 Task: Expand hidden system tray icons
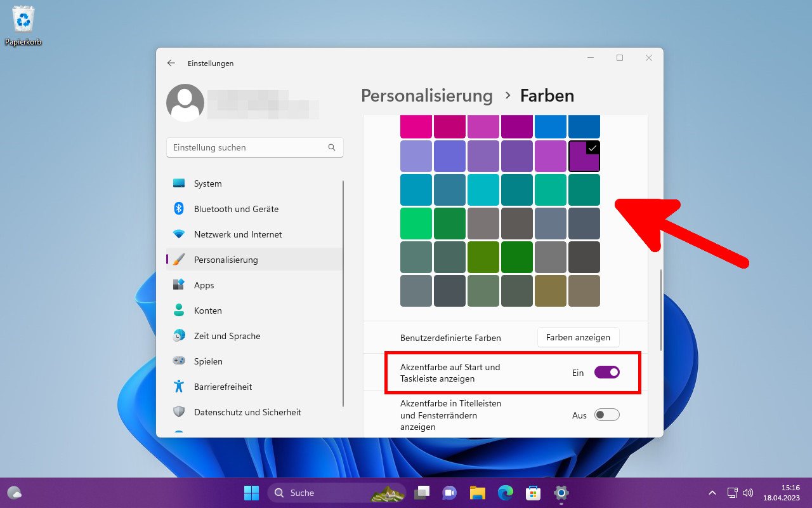tap(712, 493)
